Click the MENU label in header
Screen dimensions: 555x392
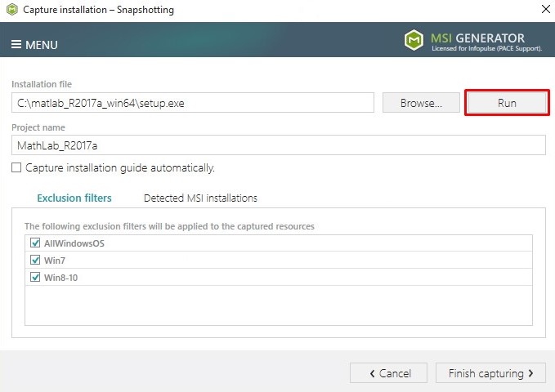pyautogui.click(x=42, y=45)
